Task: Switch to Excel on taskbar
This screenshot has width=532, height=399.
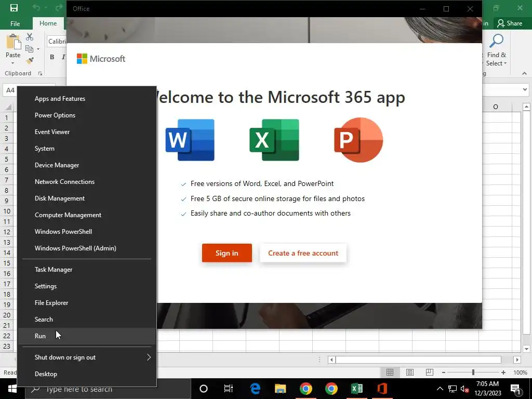Action: (356, 389)
